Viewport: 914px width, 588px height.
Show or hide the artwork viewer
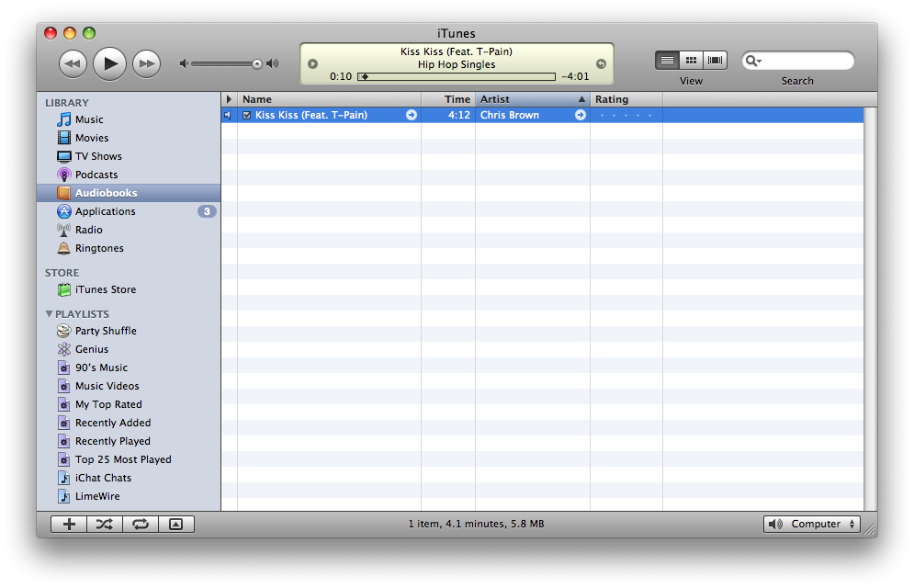tap(176, 525)
